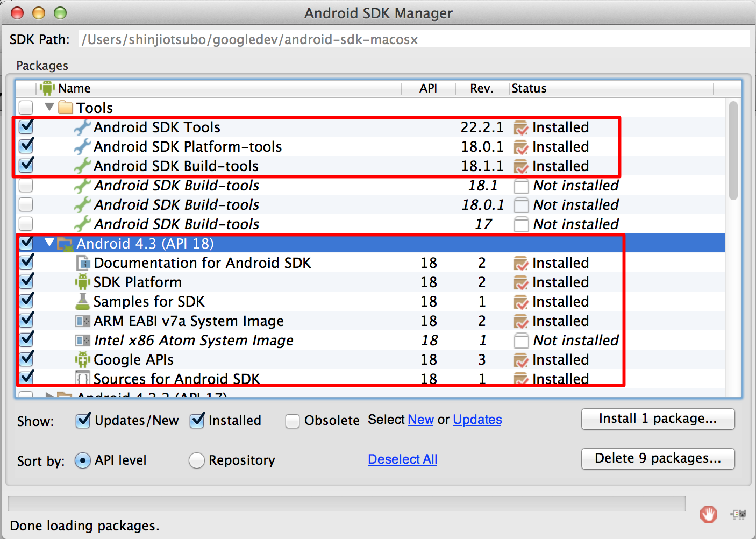Click the wrench icon of Build-tools revision 18.1.1
The image size is (756, 539).
[82, 166]
